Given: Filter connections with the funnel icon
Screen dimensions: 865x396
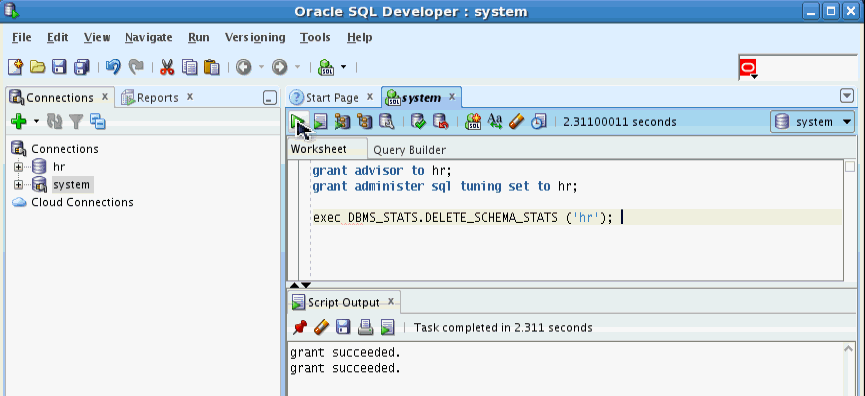Looking at the screenshot, I should point(76,121).
